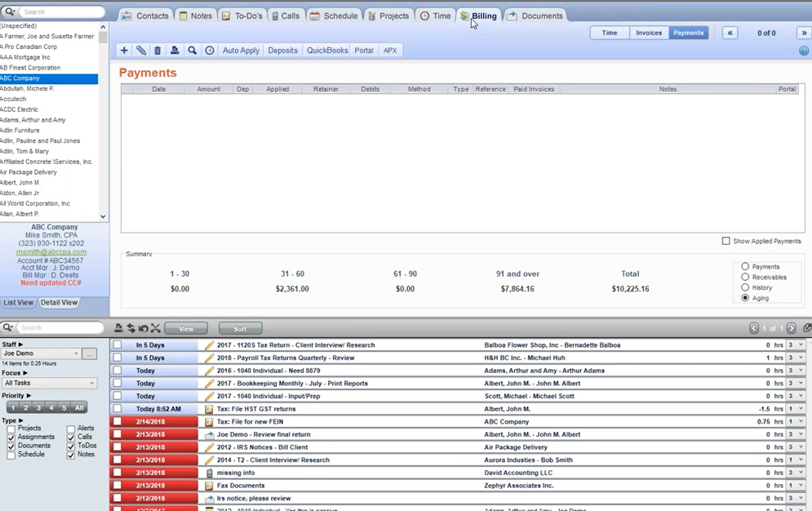This screenshot has width=812, height=511.
Task: Switch to Detail View tab
Action: 59,302
